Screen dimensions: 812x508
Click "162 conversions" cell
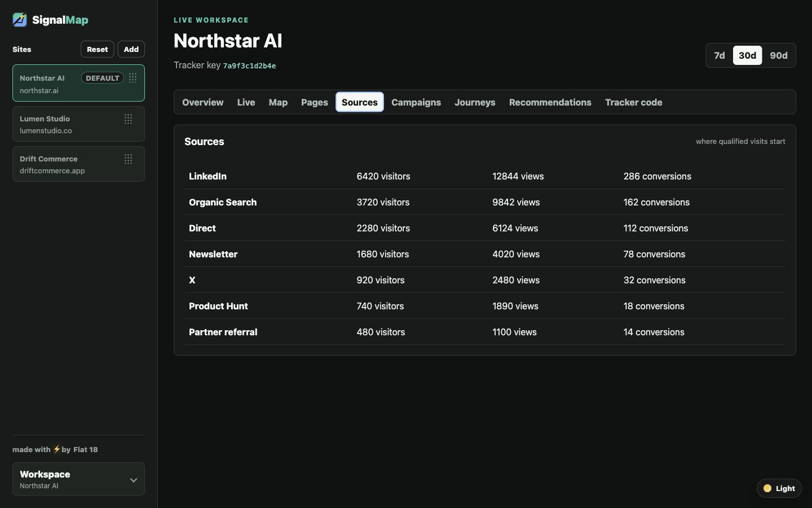[656, 202]
